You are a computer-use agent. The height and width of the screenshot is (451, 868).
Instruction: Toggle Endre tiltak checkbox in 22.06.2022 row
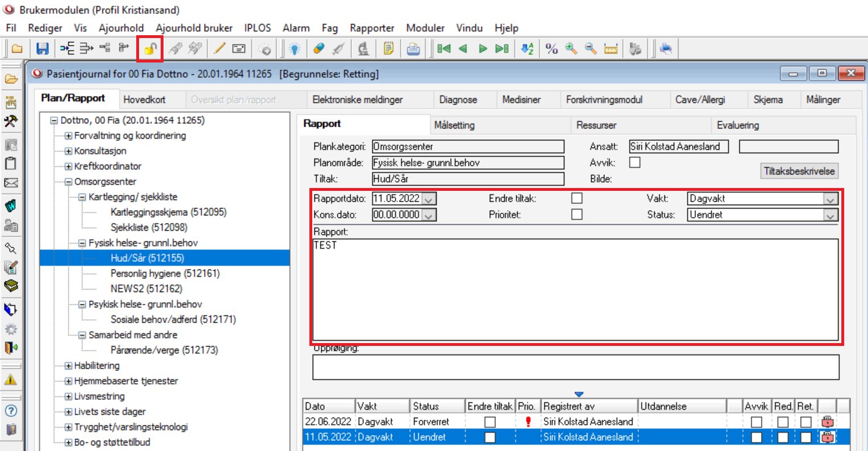(490, 422)
